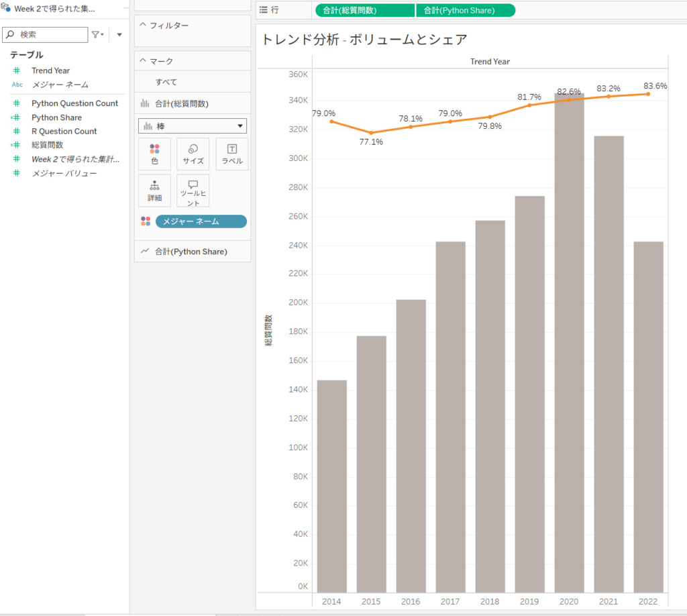This screenshot has height=616, width=687.
Task: Click the ツールヒント (Tooltip) marks button
Action: coord(193,191)
